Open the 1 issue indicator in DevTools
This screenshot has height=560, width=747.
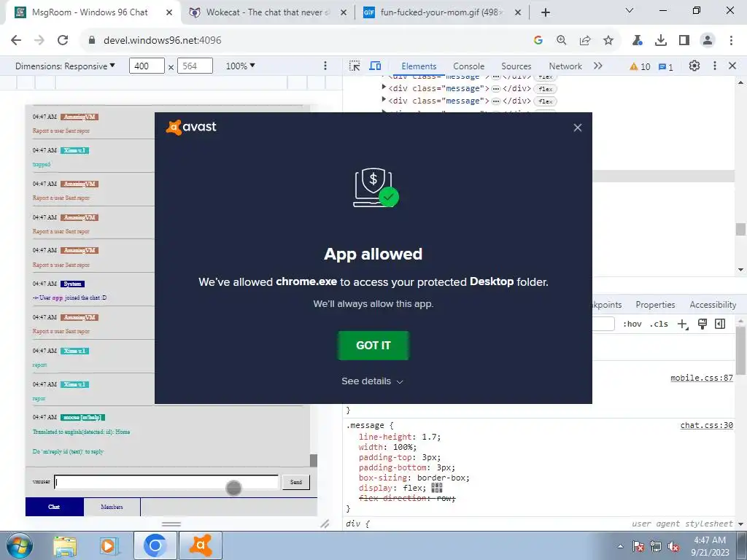coord(666,66)
